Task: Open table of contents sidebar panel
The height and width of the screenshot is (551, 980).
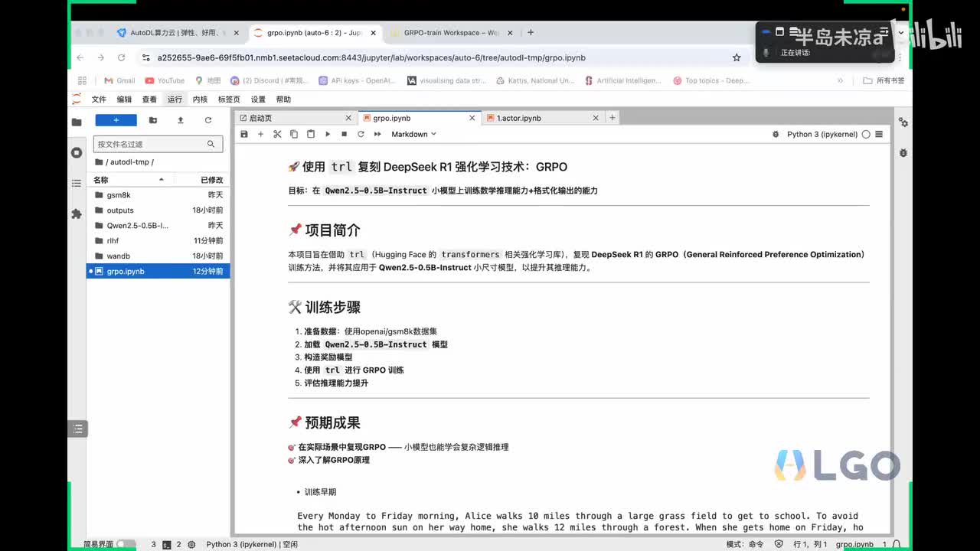Action: [x=77, y=183]
